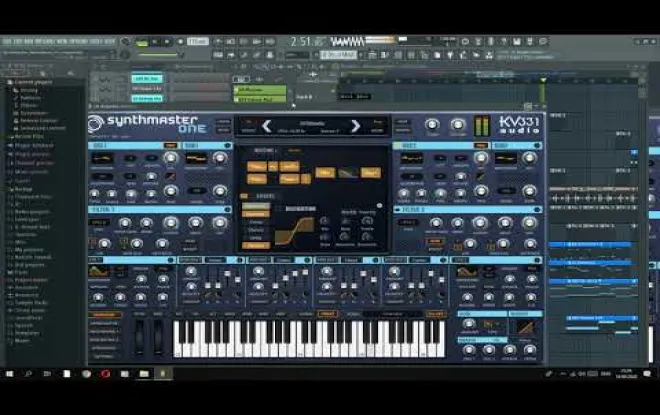660x415 pixels.
Task: Start playback with the FL Studio play button
Action: [x=154, y=42]
